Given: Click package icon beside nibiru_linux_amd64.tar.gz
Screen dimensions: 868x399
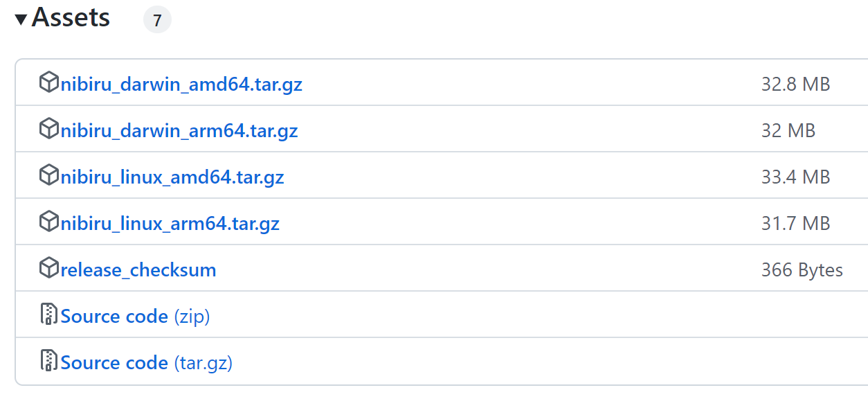Looking at the screenshot, I should click(x=48, y=175).
